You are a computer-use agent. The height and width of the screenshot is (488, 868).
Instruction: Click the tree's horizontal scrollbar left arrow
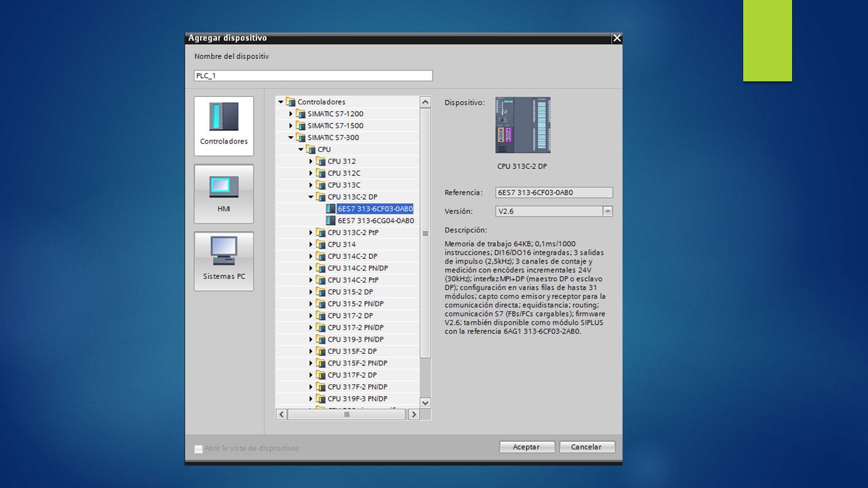(281, 414)
